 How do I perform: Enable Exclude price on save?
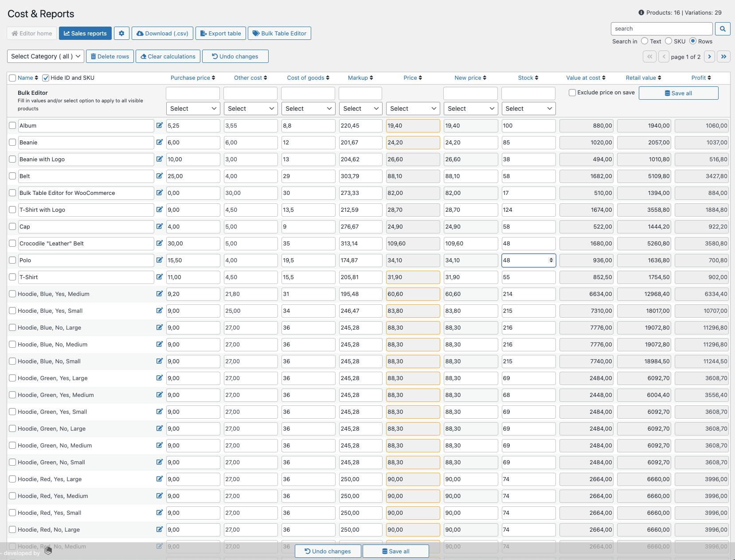pos(572,92)
